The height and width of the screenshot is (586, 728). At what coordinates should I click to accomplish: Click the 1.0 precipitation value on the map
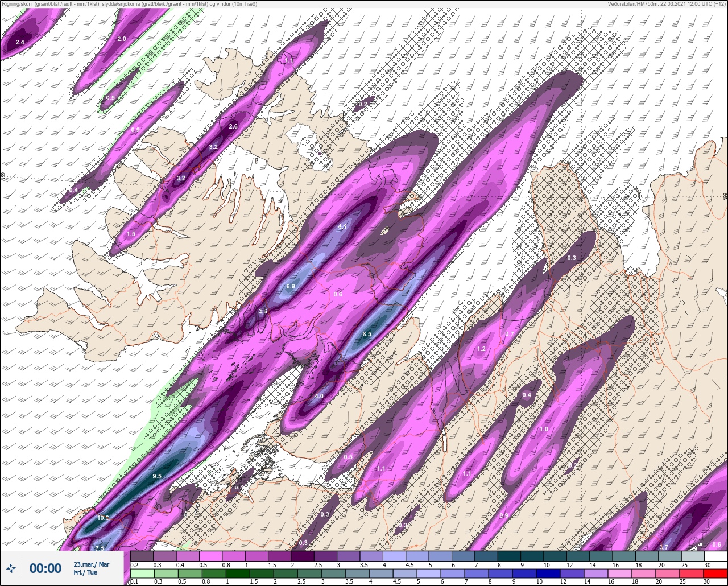point(544,429)
